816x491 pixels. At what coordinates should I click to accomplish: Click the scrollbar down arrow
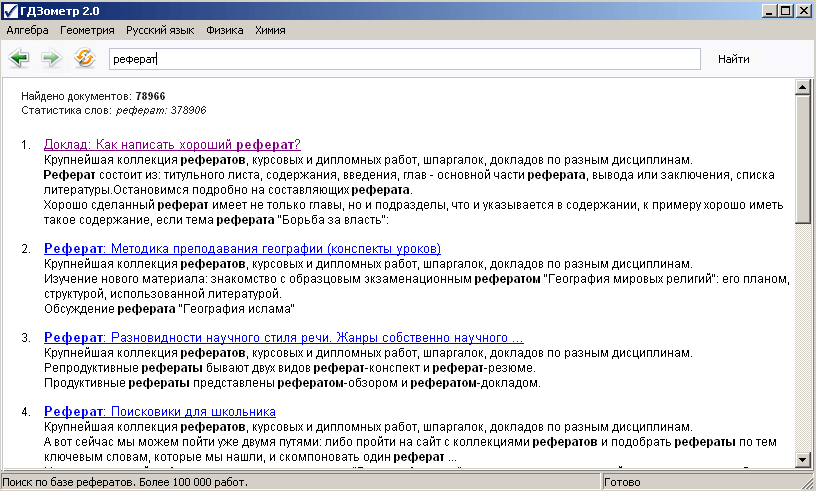(x=802, y=460)
